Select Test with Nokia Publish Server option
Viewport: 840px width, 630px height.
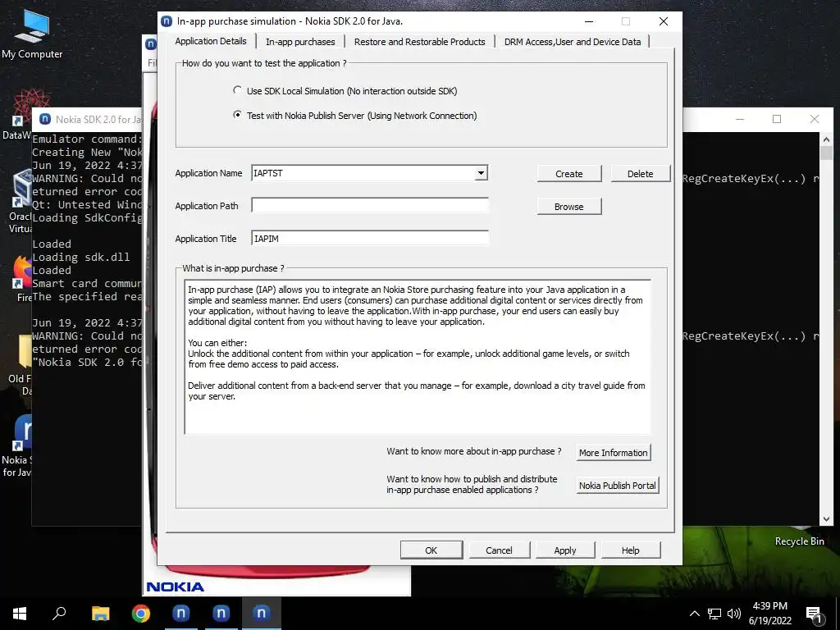(237, 115)
